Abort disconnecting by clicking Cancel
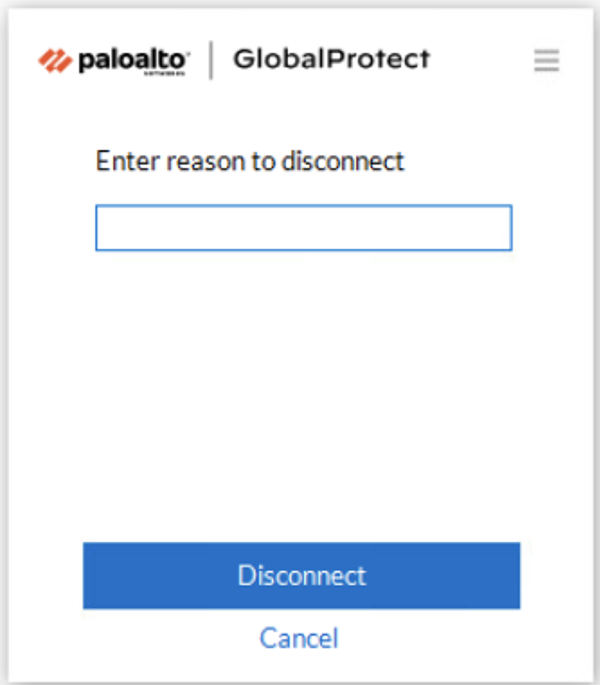This screenshot has width=600, height=685. [x=299, y=638]
